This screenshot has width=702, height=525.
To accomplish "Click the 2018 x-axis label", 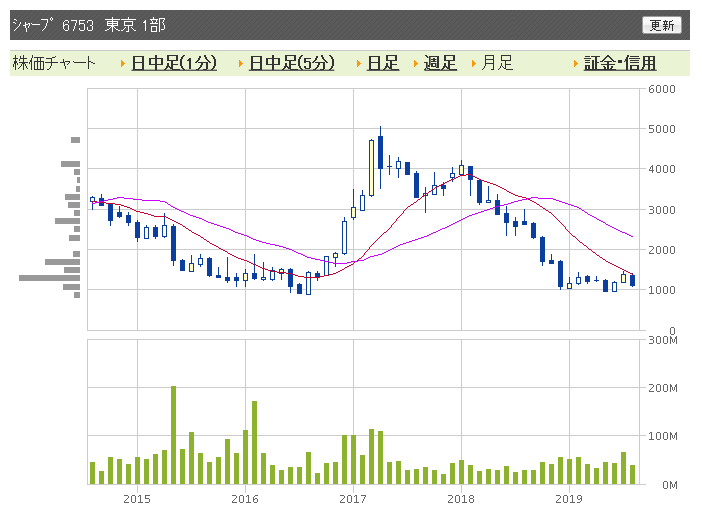I will click(461, 499).
